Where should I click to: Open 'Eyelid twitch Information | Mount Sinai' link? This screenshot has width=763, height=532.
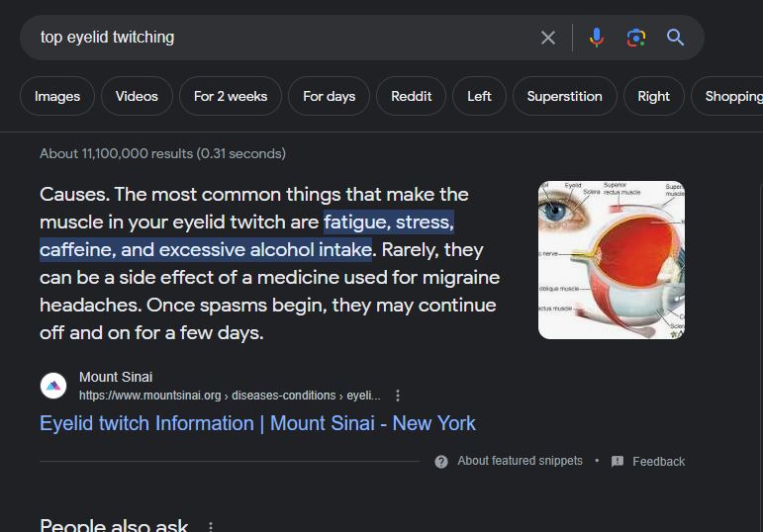tap(257, 423)
